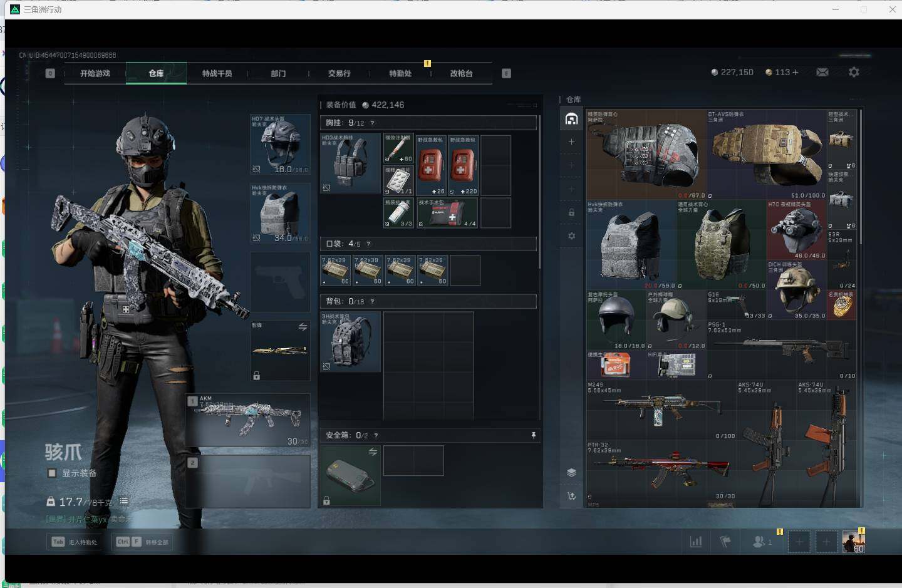Viewport: 902px width, 588px height.
Task: Click the Q previous-tab key icon
Action: pos(50,73)
